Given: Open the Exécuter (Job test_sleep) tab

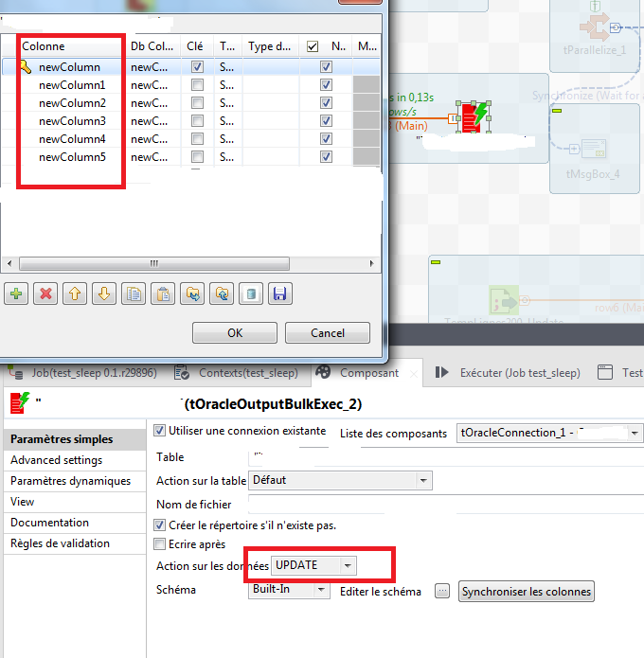Looking at the screenshot, I should (x=508, y=373).
